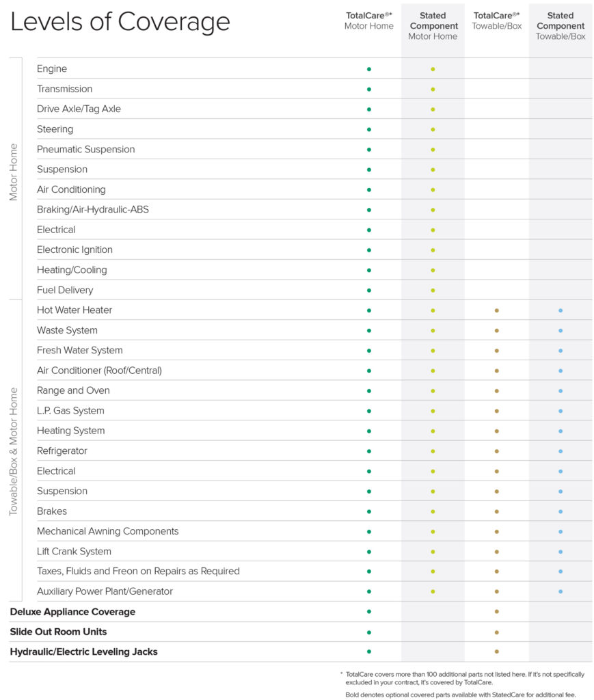Viewport: 594px width, 700px height.
Task: Select Refrigerator dot under Stated Component Towable/Box
Action: pos(561,451)
